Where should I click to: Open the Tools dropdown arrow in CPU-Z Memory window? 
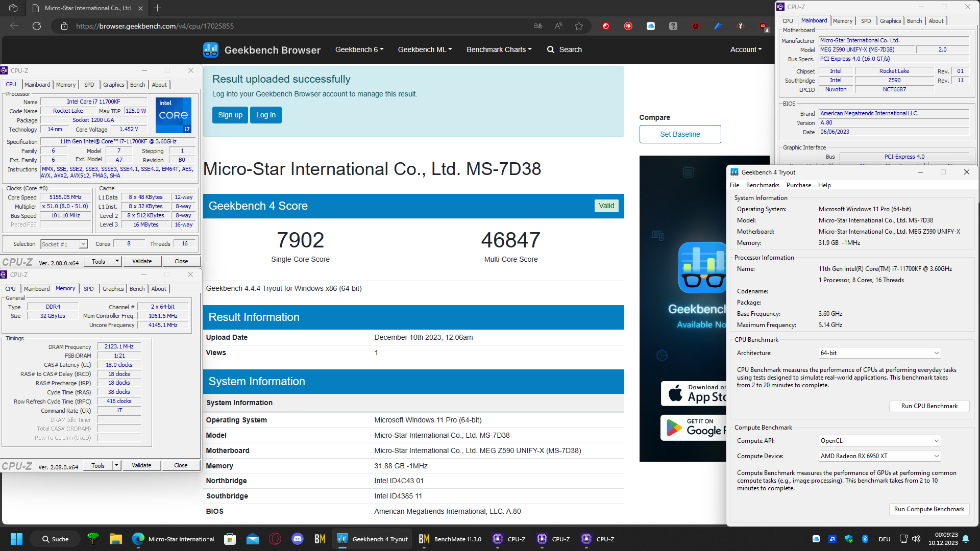coord(116,465)
